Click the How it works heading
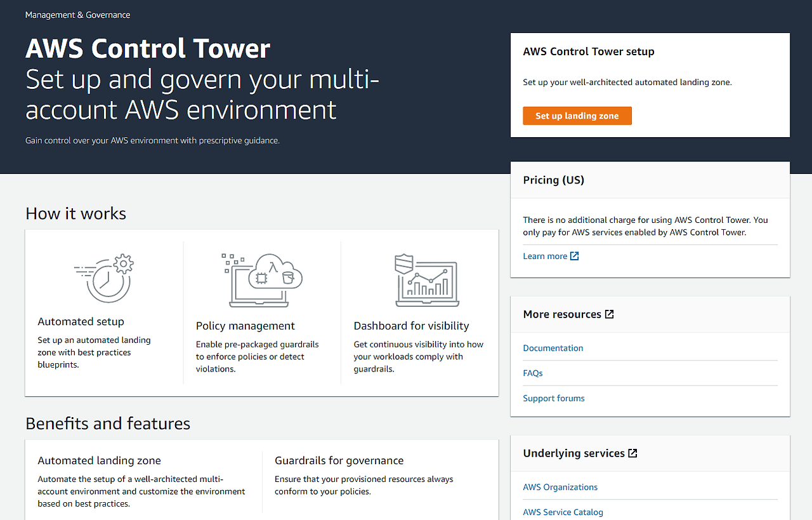Screen dimensions: 812x520 pyautogui.click(x=76, y=213)
